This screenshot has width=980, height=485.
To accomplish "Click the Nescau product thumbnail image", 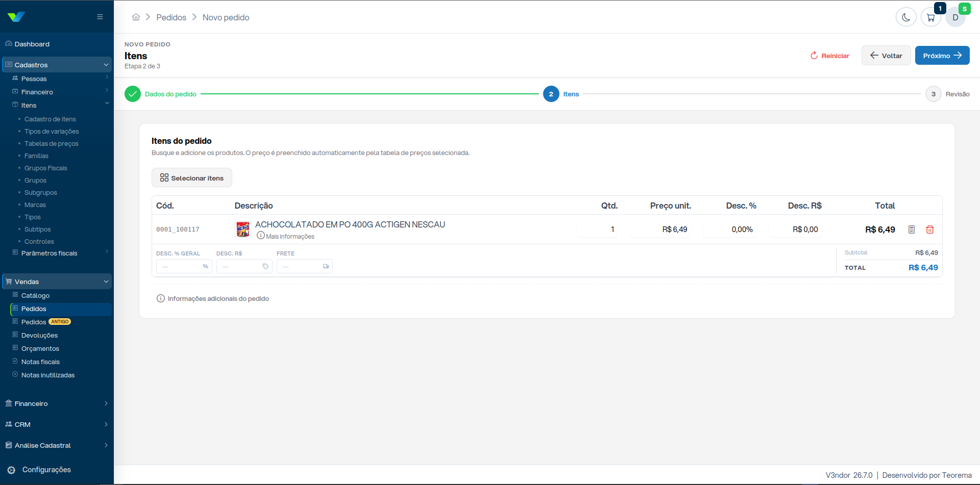I will [x=243, y=229].
